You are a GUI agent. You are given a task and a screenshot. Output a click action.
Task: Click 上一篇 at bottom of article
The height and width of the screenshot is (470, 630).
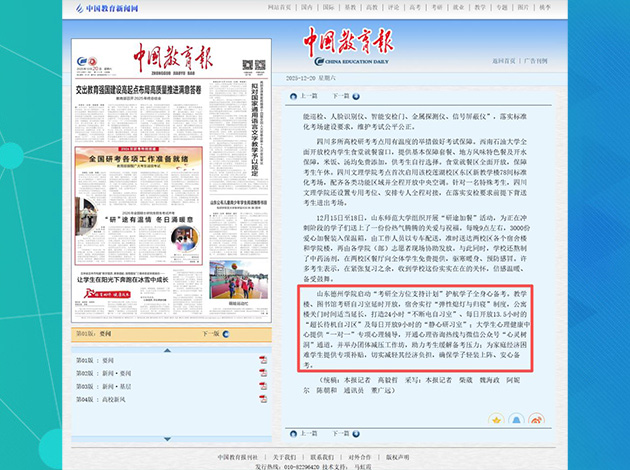[309, 433]
